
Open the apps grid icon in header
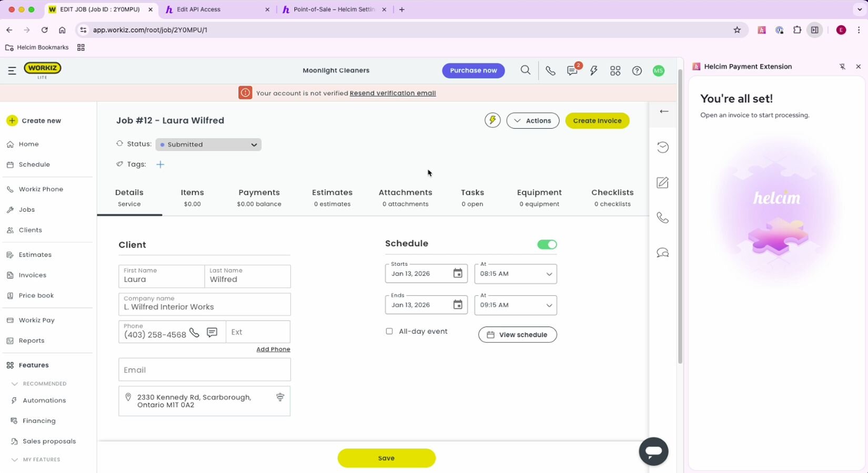coord(615,71)
